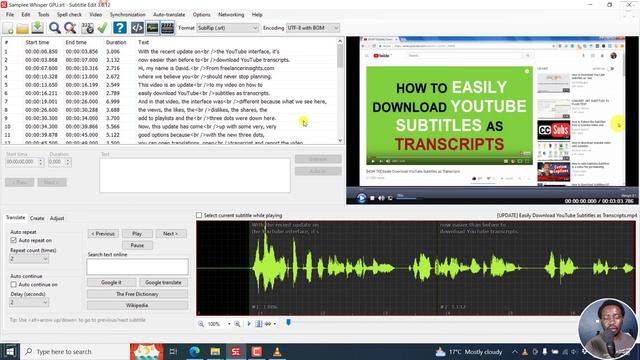Click the Start time spinner arrows
Image resolution: width=640 pixels, height=360 pixels.
coord(40,162)
